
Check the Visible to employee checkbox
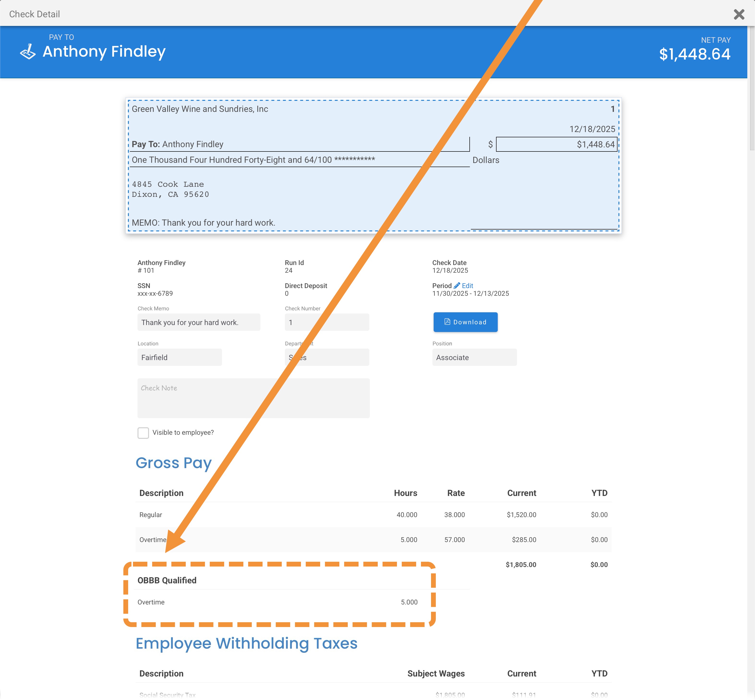(x=143, y=433)
